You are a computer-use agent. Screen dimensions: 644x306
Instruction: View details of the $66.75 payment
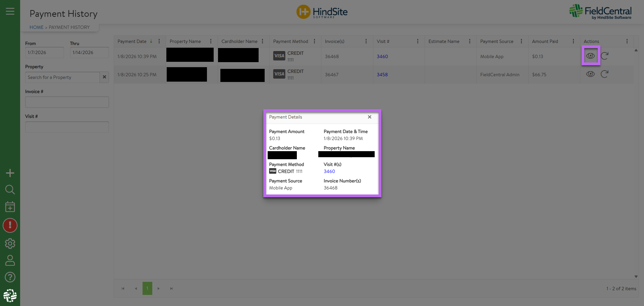tap(590, 74)
